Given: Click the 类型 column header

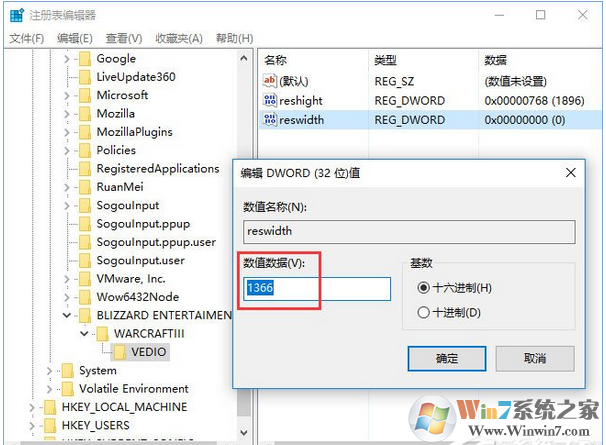Looking at the screenshot, I should pyautogui.click(x=424, y=60).
